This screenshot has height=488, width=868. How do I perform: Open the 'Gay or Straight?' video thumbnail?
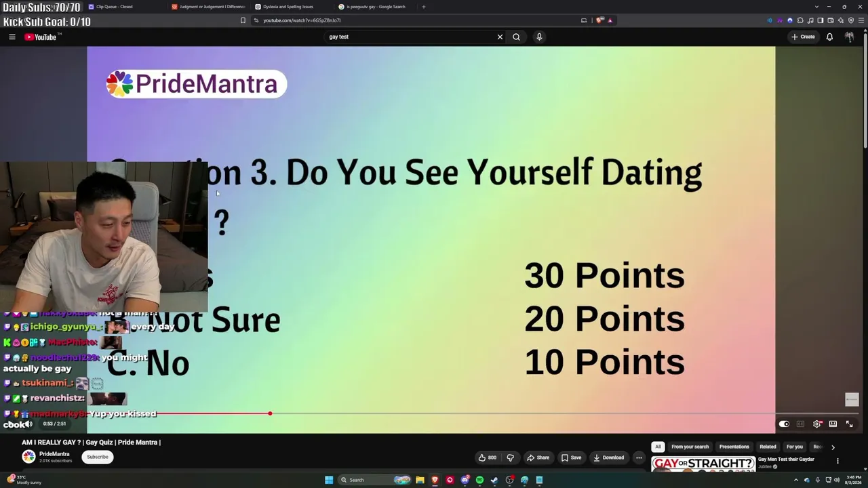tap(703, 464)
